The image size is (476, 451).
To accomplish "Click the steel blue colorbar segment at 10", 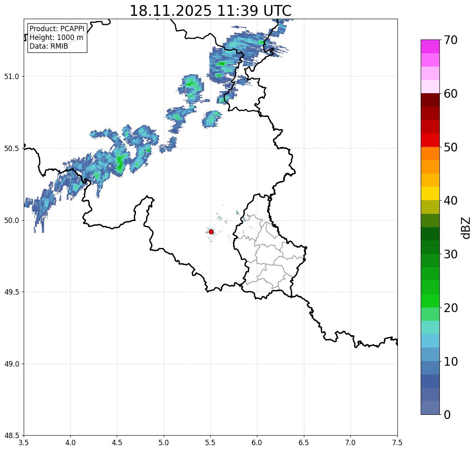I will (x=430, y=368).
